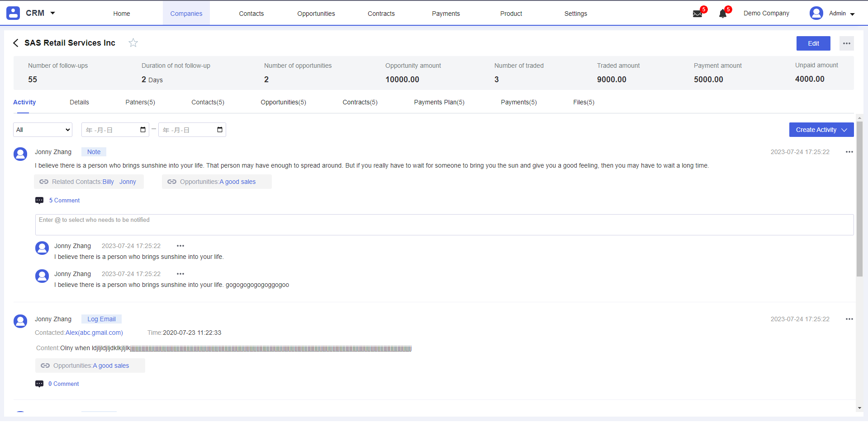
Task: Click Jonny Zhang avatar on Log Email activity
Action: 20,321
